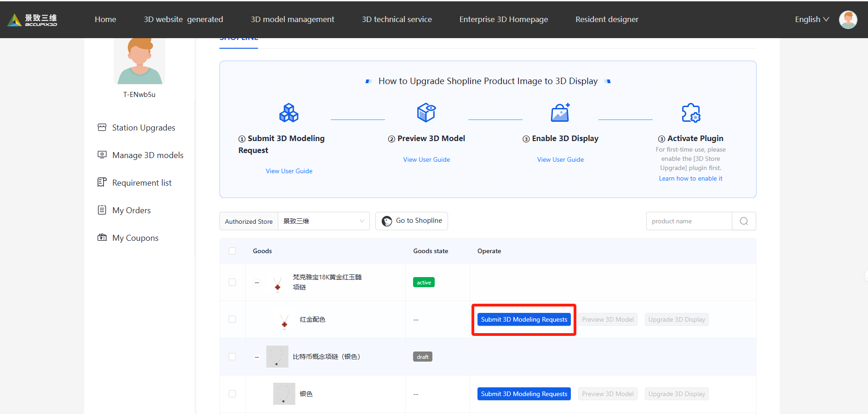868x414 pixels.
Task: Click the My Coupons sidebar icon
Action: pos(102,238)
